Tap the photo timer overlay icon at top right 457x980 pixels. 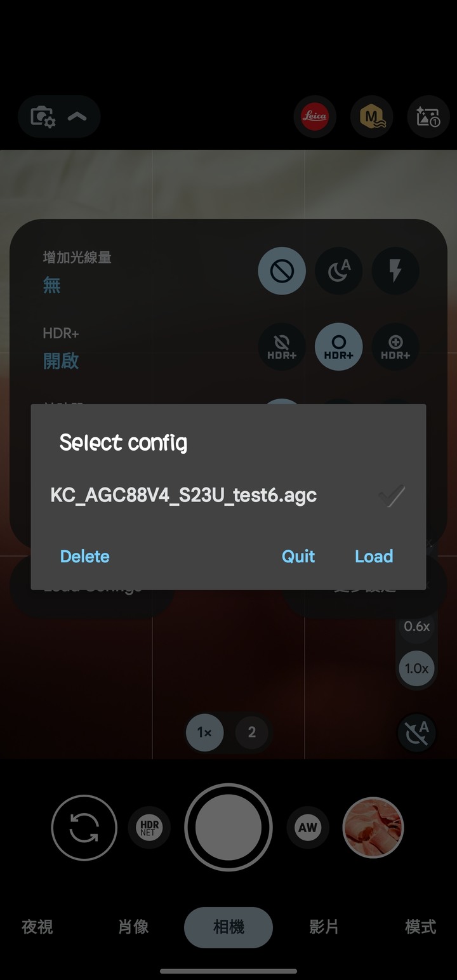[428, 117]
